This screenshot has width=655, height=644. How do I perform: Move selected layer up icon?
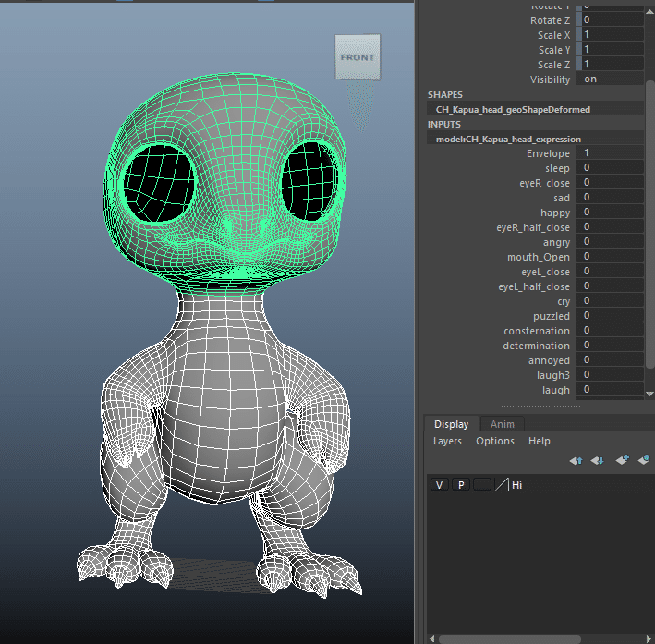pos(575,460)
